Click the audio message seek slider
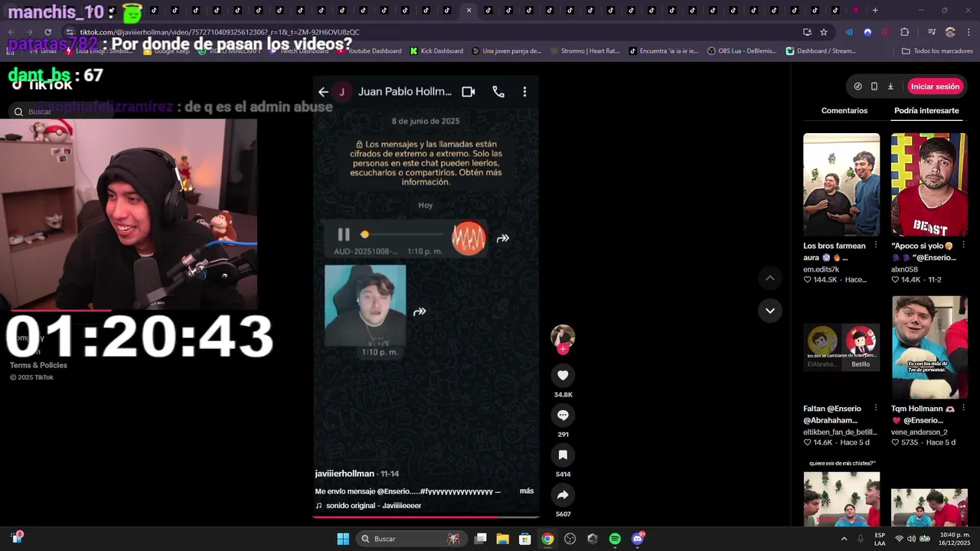Screen dimensions: 980x551 pos(401,235)
